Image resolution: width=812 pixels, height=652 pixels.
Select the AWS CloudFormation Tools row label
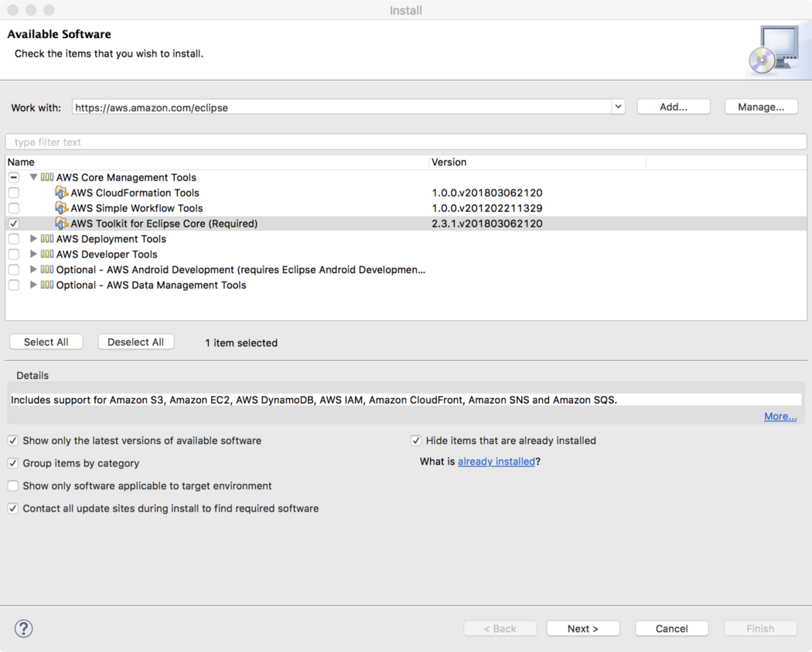(x=135, y=193)
